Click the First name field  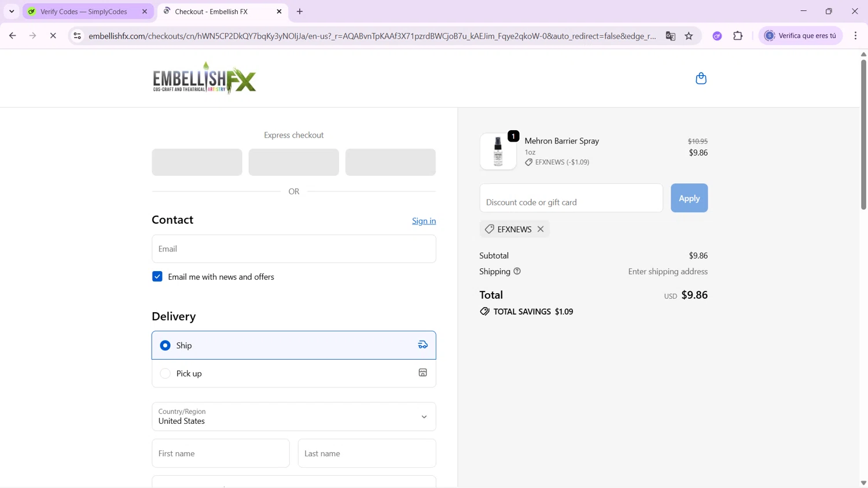click(220, 453)
